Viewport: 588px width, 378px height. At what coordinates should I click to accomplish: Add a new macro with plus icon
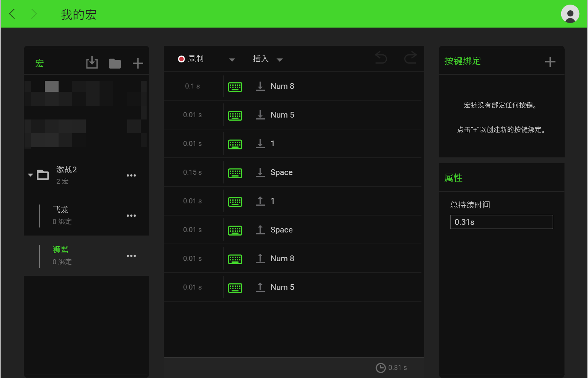pos(138,64)
